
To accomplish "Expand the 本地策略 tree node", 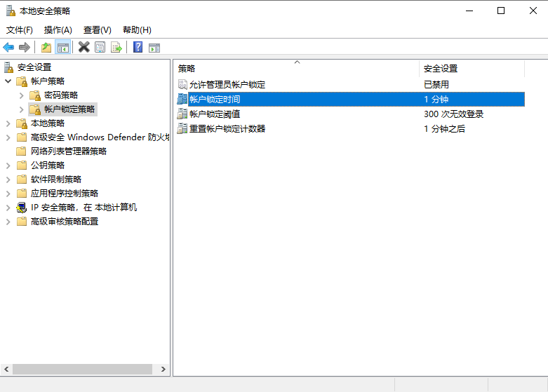I will [x=8, y=123].
